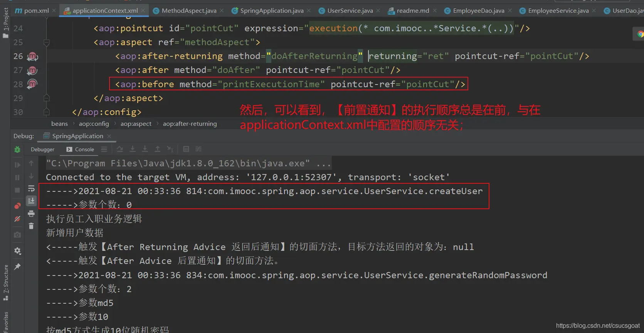Open the UserDao.java editor tab

624,10
